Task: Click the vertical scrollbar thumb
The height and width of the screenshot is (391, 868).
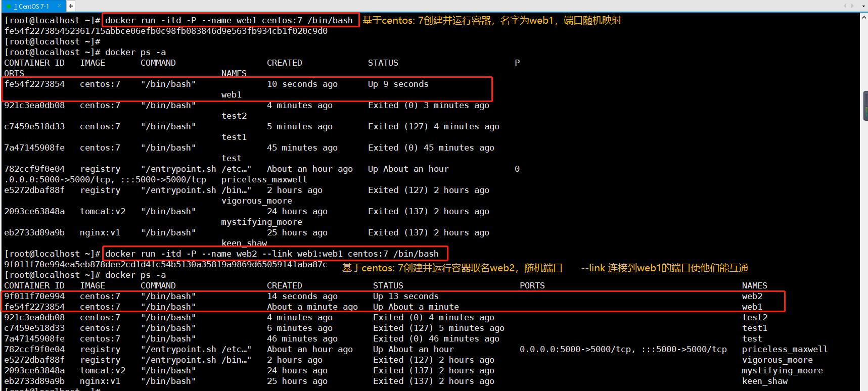Action: tap(865, 106)
